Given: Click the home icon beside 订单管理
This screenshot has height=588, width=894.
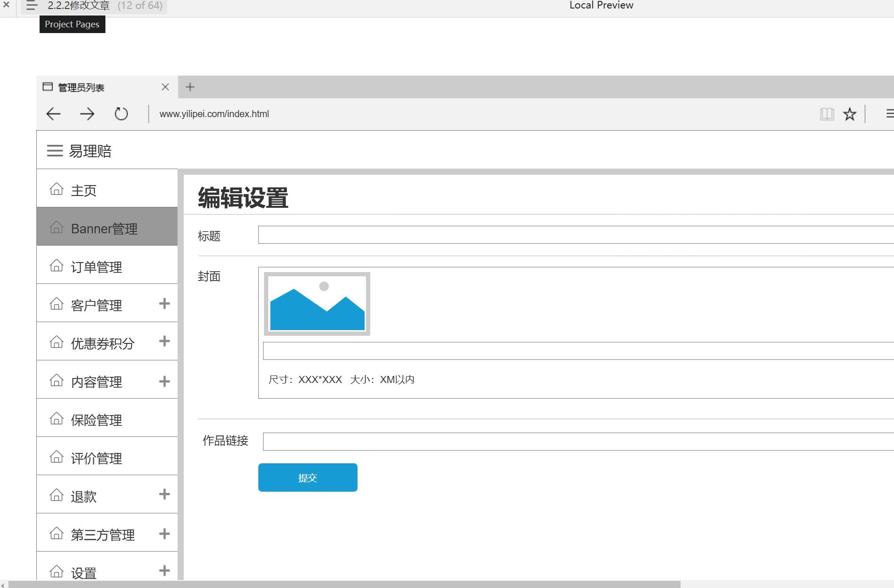Looking at the screenshot, I should point(57,265).
